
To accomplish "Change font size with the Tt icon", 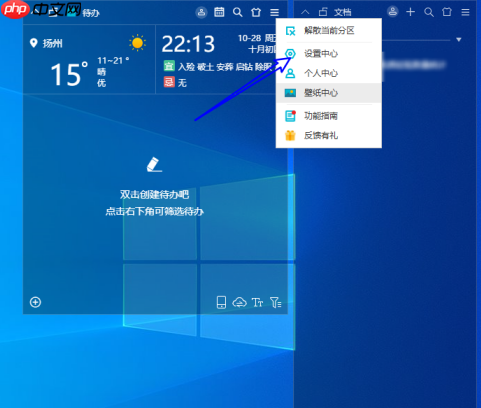I will [x=257, y=302].
